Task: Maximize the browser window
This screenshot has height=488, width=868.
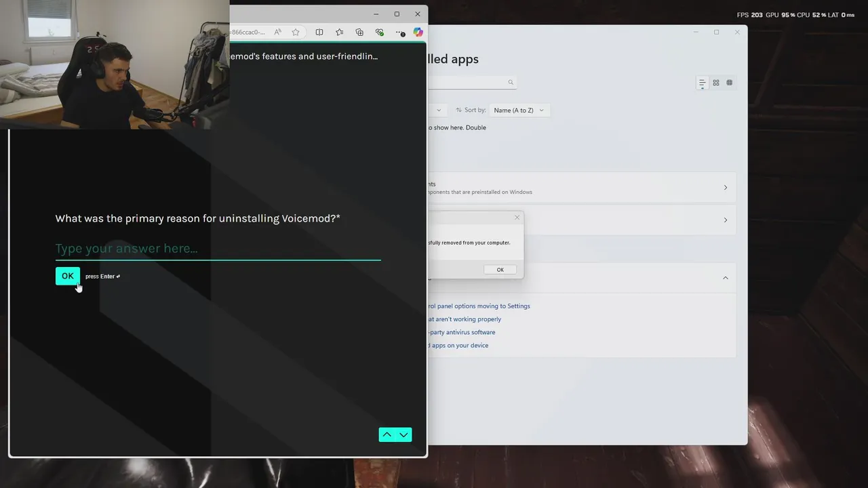Action: [x=397, y=14]
